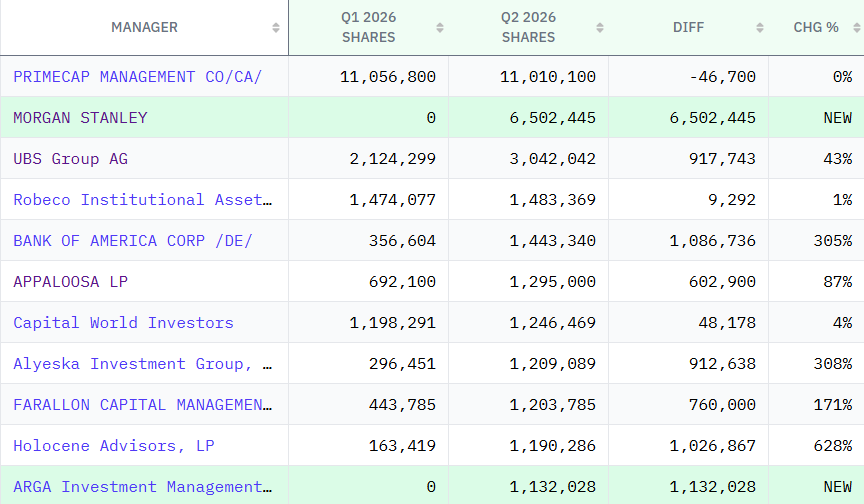
Task: Select Appaloosa Q1 shares value 692,100
Action: 402,281
